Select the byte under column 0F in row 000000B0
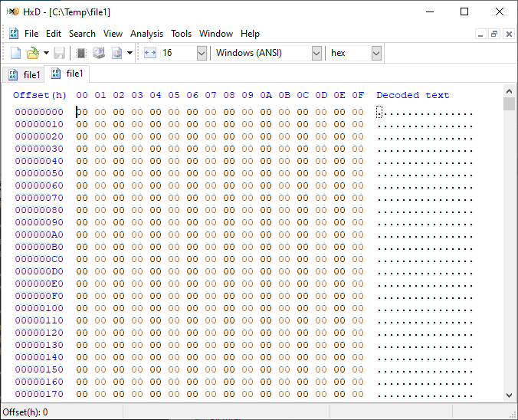Viewport: 518px width, 420px height. click(358, 247)
